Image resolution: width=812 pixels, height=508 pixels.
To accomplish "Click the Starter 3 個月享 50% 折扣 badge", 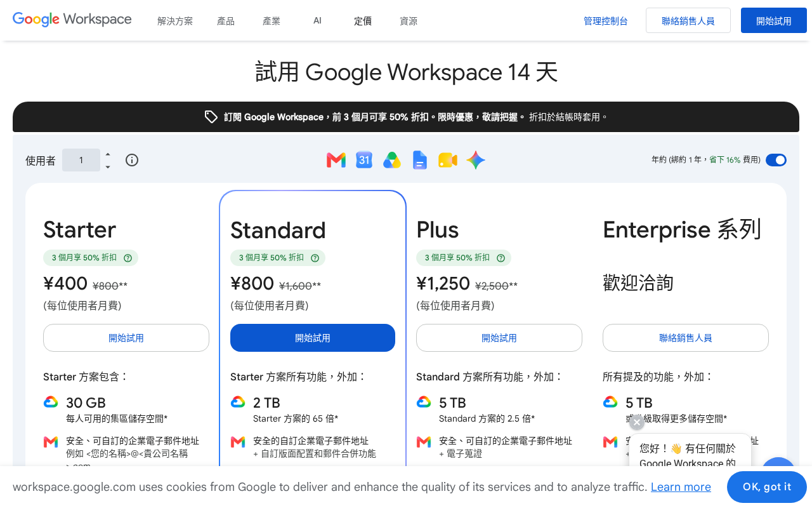I will 91,258.
